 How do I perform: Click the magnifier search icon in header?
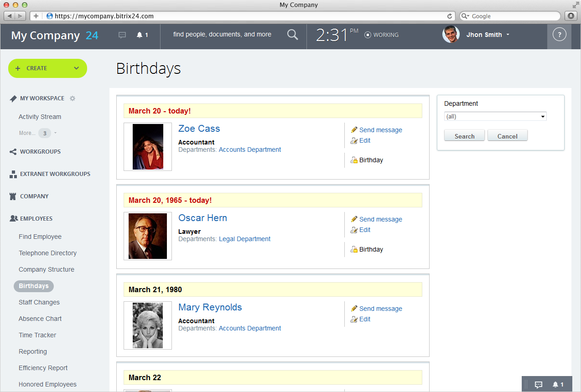point(292,35)
